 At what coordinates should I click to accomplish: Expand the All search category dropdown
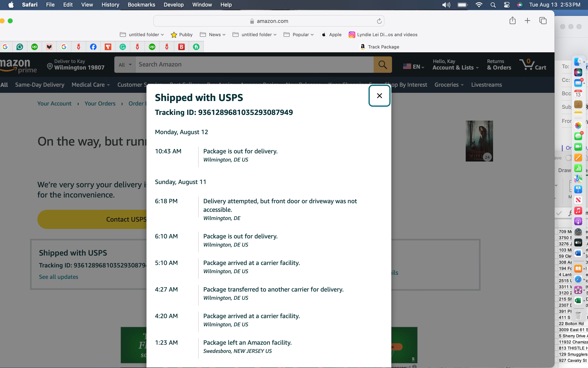pyautogui.click(x=125, y=65)
